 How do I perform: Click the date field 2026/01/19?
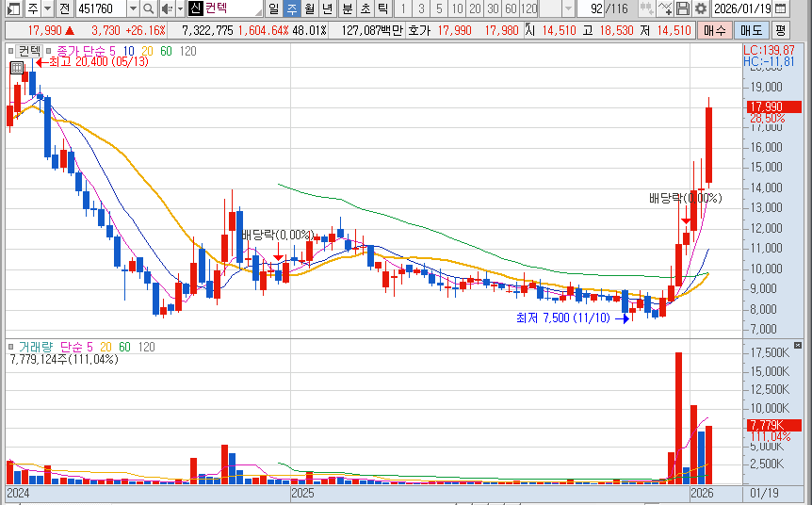[x=742, y=8]
